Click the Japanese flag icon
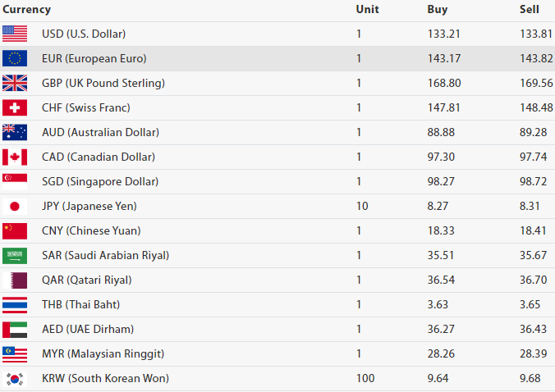This screenshot has height=392, width=555. click(x=15, y=206)
